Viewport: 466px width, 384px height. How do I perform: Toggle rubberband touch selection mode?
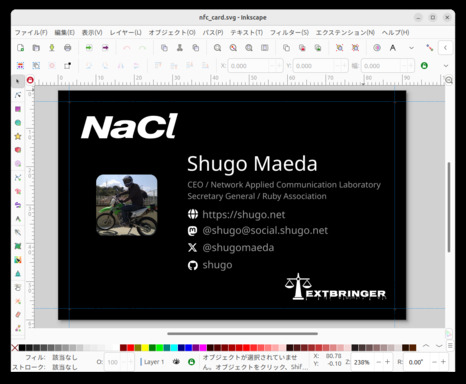click(67, 66)
